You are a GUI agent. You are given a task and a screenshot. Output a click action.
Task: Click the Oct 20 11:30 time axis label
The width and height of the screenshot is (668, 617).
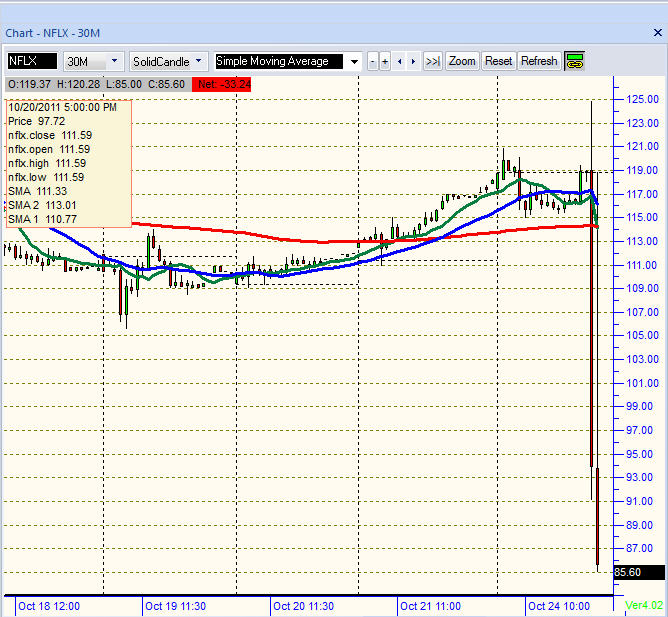tap(303, 606)
